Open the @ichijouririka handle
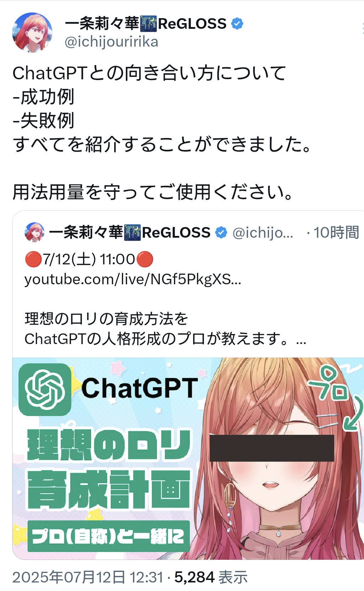Image resolution: width=364 pixels, height=591 pixels. point(111,42)
